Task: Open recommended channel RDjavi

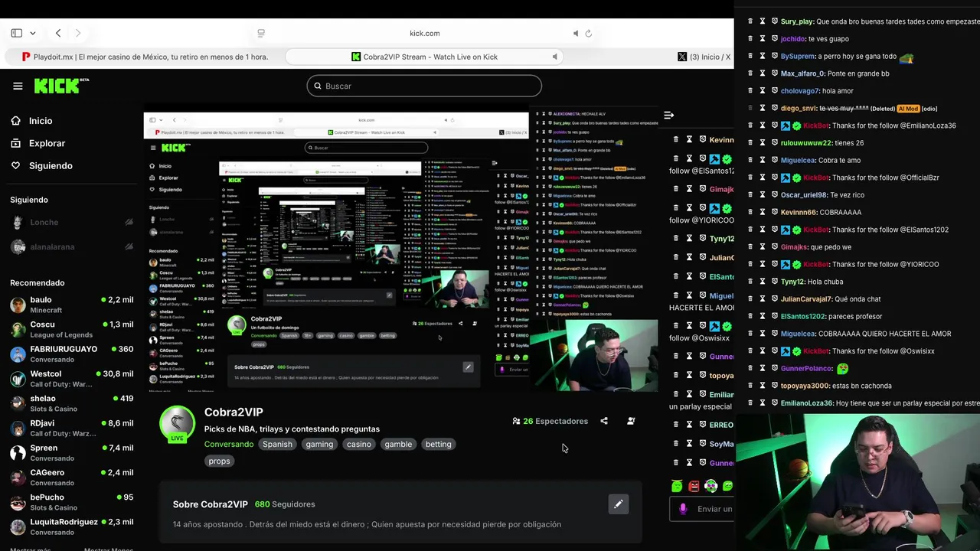Action: pos(71,428)
